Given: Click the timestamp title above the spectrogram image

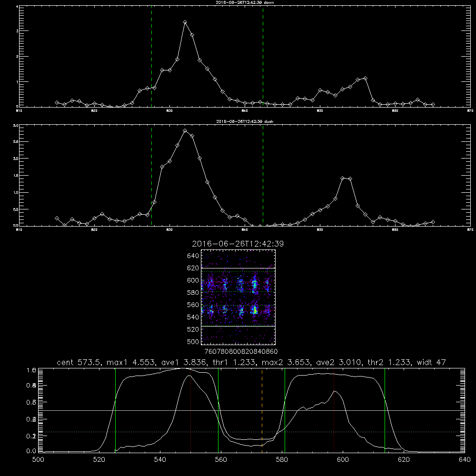Looking at the screenshot, I should click(238, 244).
